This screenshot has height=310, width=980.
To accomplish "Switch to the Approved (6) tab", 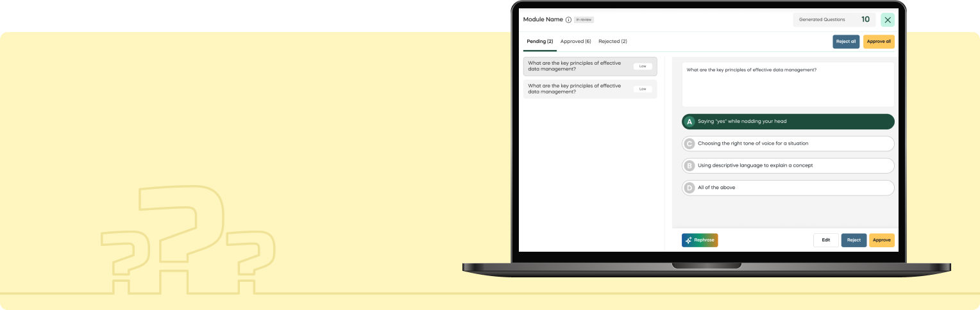I will 575,42.
